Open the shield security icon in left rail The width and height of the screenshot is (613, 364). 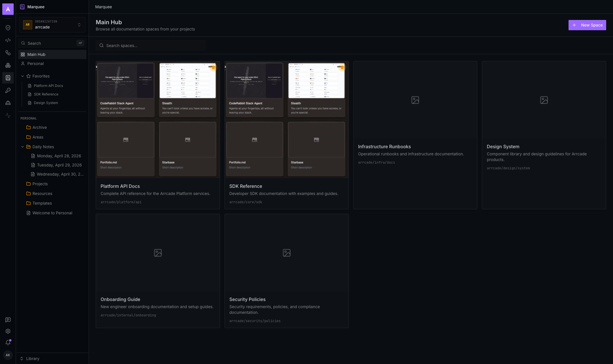[x=8, y=28]
